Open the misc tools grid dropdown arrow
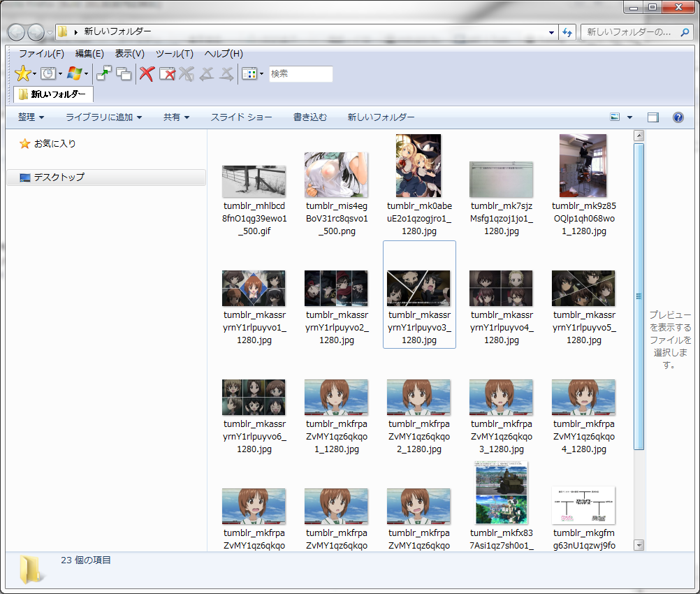 click(x=261, y=74)
